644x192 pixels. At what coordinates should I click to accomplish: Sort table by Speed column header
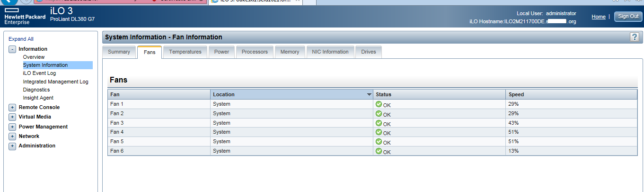516,94
